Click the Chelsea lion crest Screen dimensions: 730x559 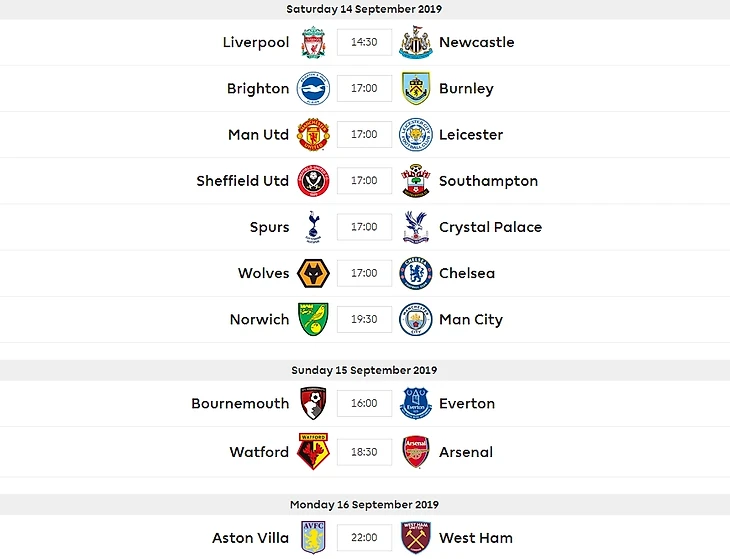(415, 273)
